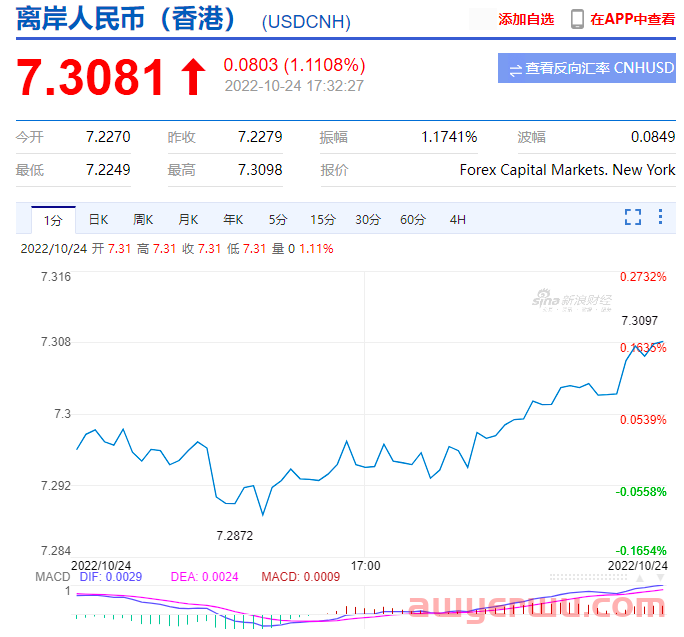Screen dimensions: 684x637
Task: Click the 最高 value 7.3098
Action: (260, 170)
